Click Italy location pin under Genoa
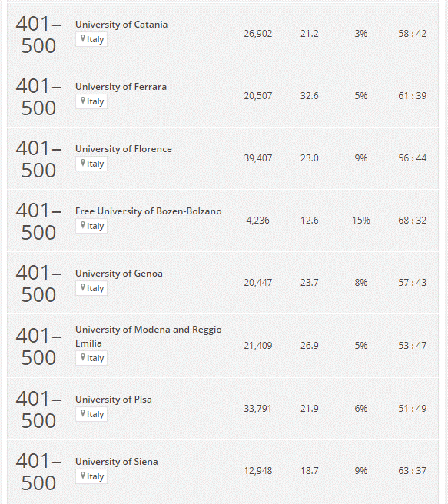Screen dimensions: 448x504 click(x=83, y=287)
